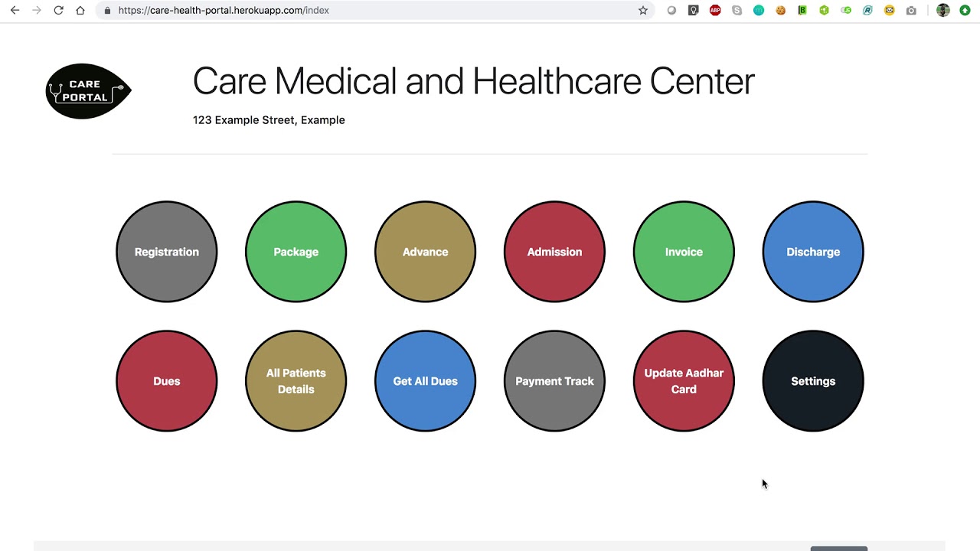
Task: View site info via the padlock icon
Action: (107, 11)
